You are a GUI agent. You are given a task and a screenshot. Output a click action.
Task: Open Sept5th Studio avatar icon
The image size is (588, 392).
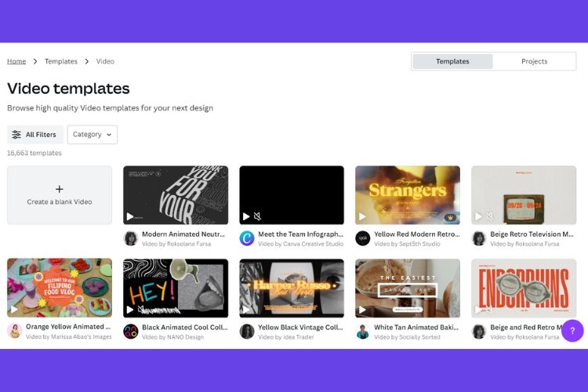(x=363, y=238)
